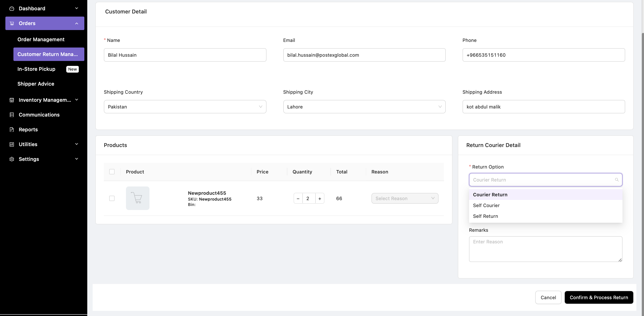
Task: Click the Phone input field
Action: click(544, 55)
